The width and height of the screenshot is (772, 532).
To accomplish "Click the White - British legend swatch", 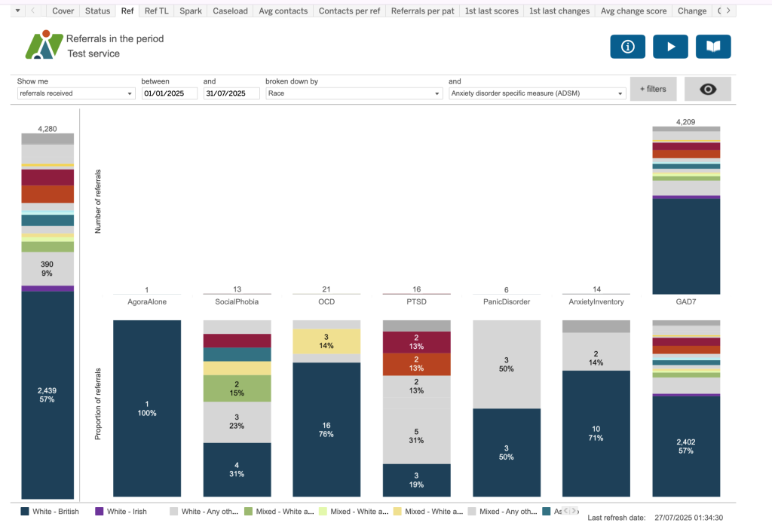I will tap(26, 512).
